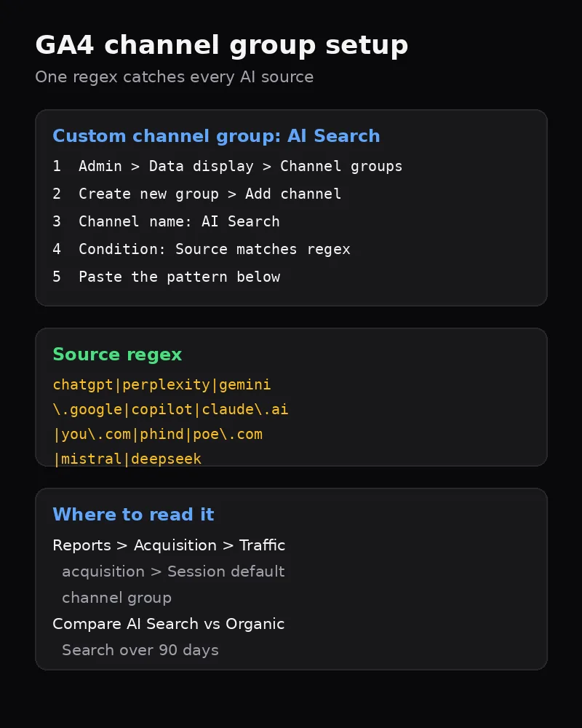Click the green 'Source regex' heading

(117, 355)
